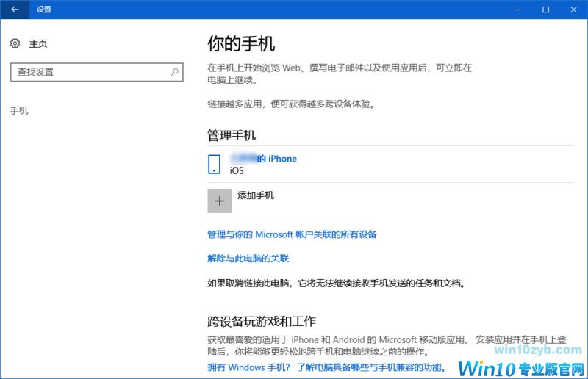Click the 添加手机 label
The image size is (588, 379).
[256, 195]
